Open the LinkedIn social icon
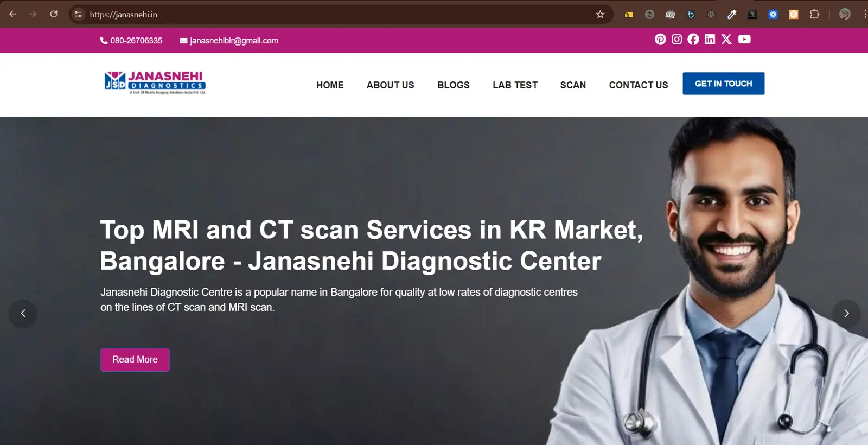868x445 pixels. coord(710,39)
